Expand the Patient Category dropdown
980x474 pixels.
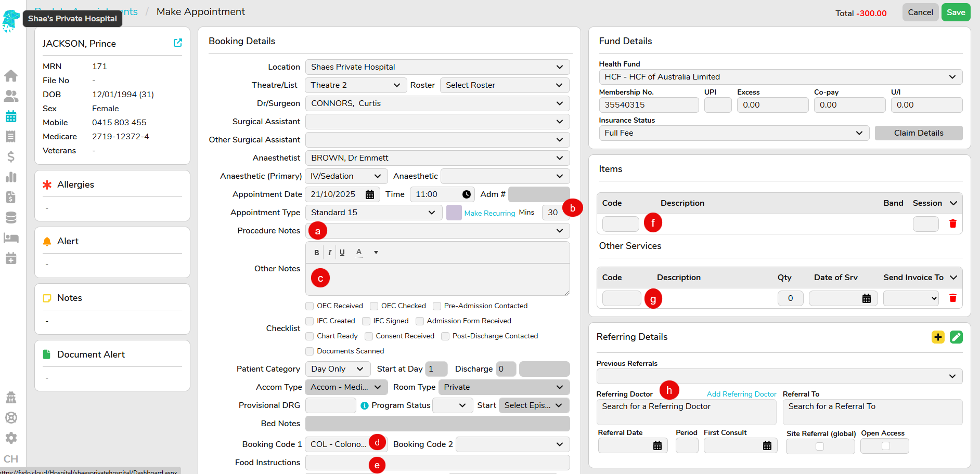point(337,369)
